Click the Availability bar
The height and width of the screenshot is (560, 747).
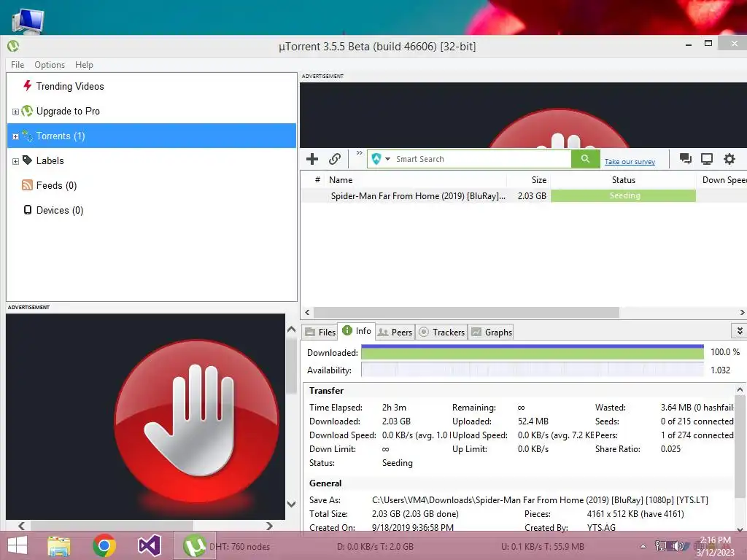tap(532, 370)
